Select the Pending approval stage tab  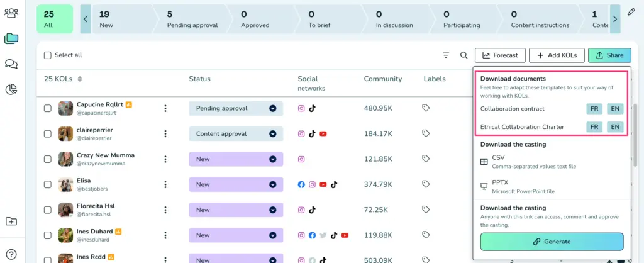pos(193,19)
